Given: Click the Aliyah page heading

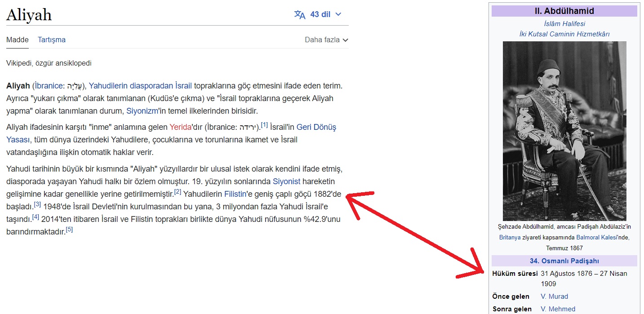Looking at the screenshot, I should [29, 15].
